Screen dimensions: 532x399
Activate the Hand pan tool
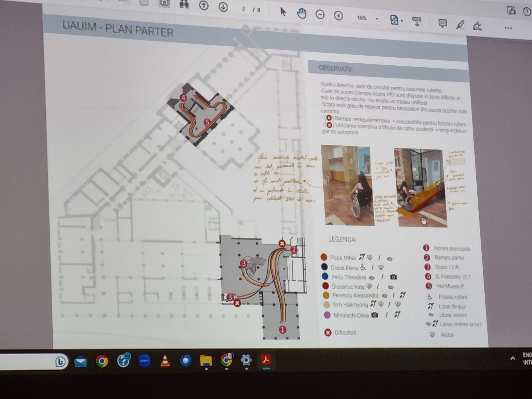(301, 13)
